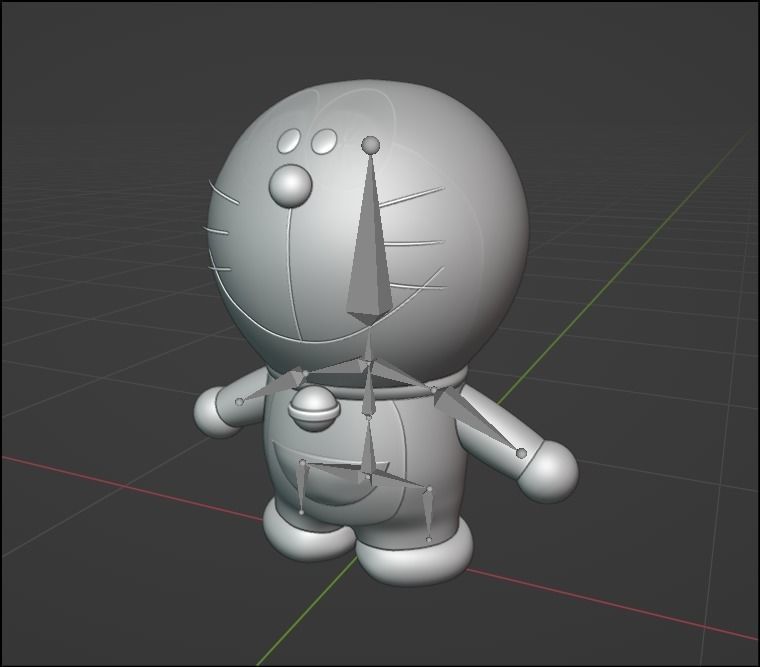Click the wrist joint sphere of nearer arm
This screenshot has height=667, width=760.
[x=522, y=453]
